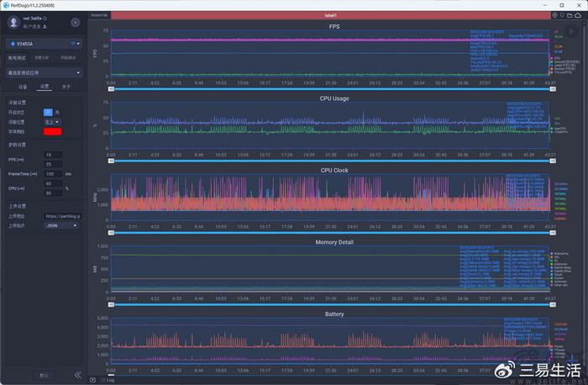The image size is (588, 385).
Task: Click the Memory Detail chart title
Action: (x=334, y=242)
